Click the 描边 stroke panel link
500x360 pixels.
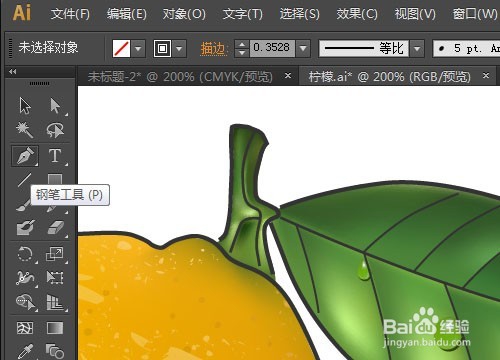point(213,49)
